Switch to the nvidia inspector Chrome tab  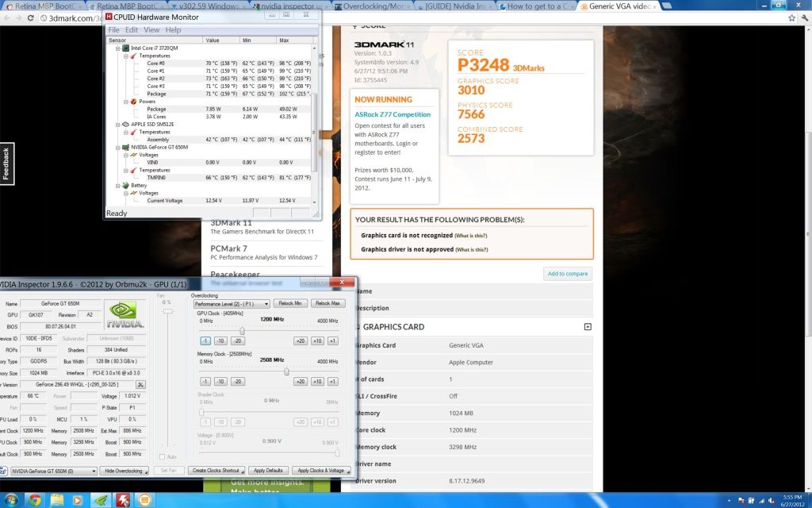point(292,6)
